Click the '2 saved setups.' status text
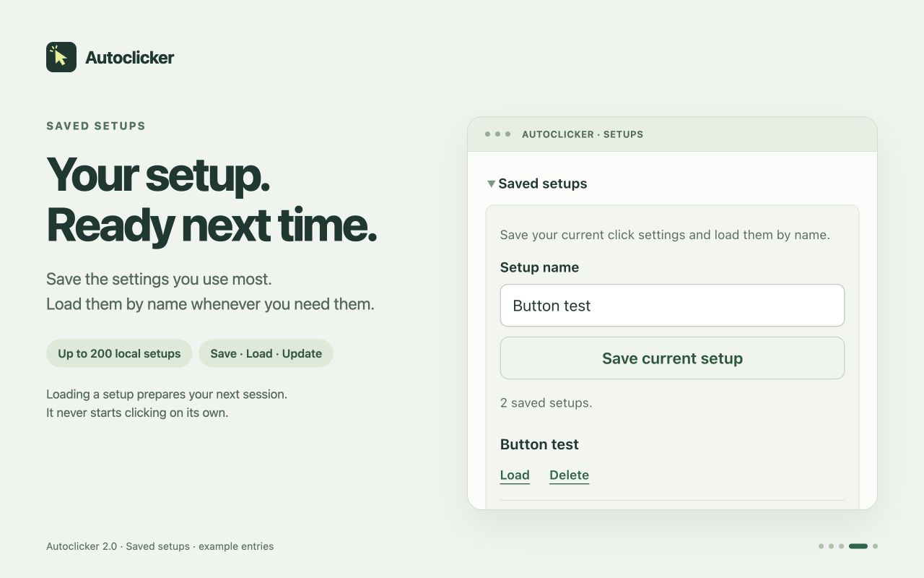 pos(546,402)
